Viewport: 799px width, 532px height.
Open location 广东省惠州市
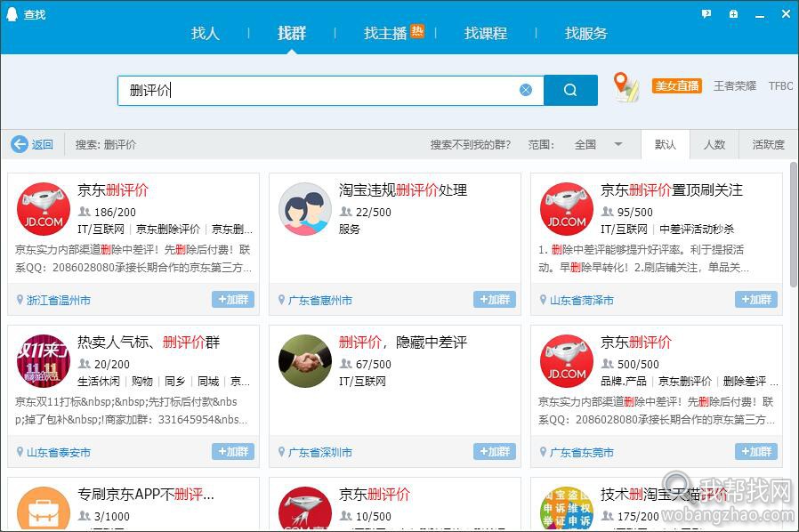click(x=320, y=300)
